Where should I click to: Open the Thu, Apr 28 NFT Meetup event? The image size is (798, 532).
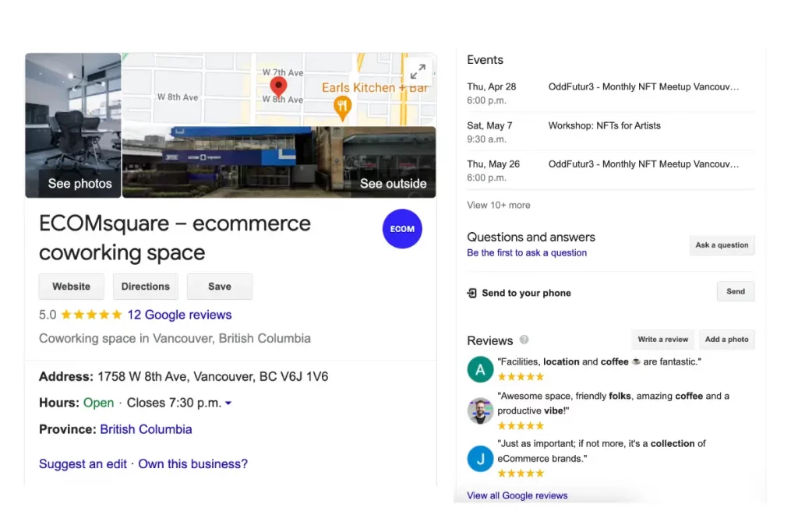click(x=610, y=93)
